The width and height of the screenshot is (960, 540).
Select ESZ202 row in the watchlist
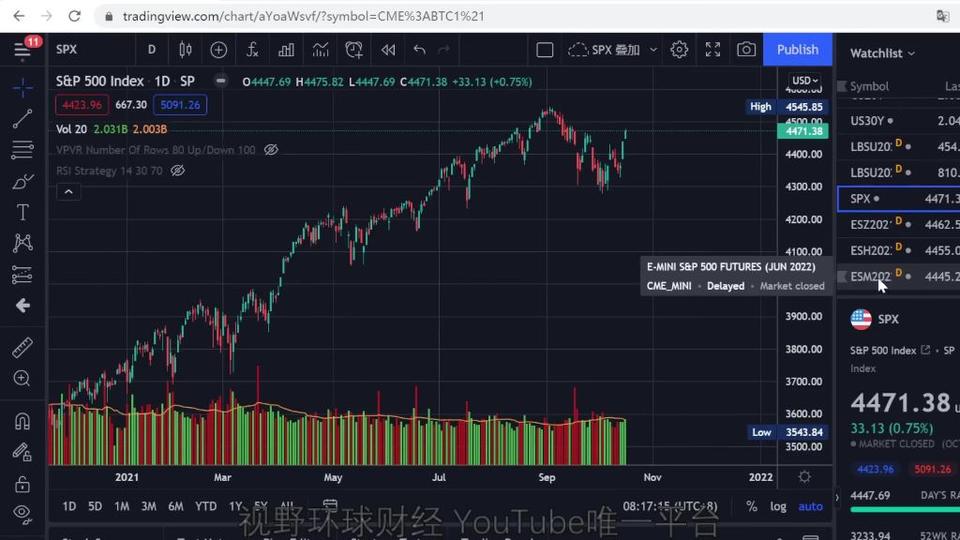coord(898,225)
